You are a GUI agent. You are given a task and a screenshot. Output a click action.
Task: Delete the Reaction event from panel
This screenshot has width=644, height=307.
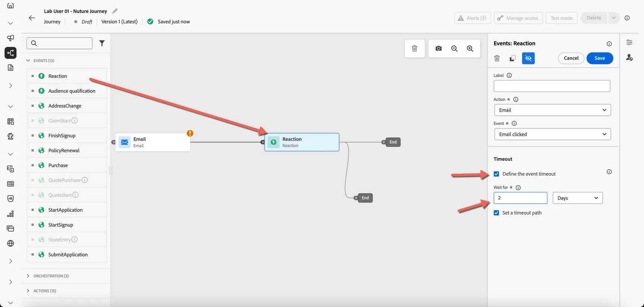point(497,58)
